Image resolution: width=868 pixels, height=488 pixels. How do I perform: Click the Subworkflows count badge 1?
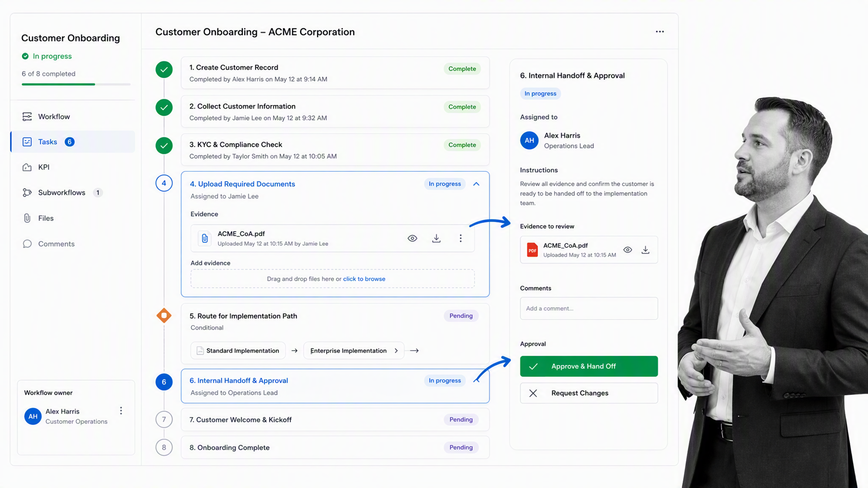[x=98, y=193]
